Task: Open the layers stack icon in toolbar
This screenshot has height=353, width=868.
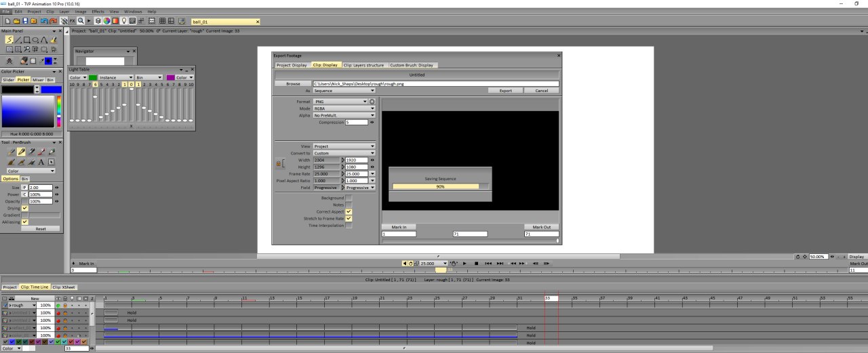Action: [x=98, y=21]
